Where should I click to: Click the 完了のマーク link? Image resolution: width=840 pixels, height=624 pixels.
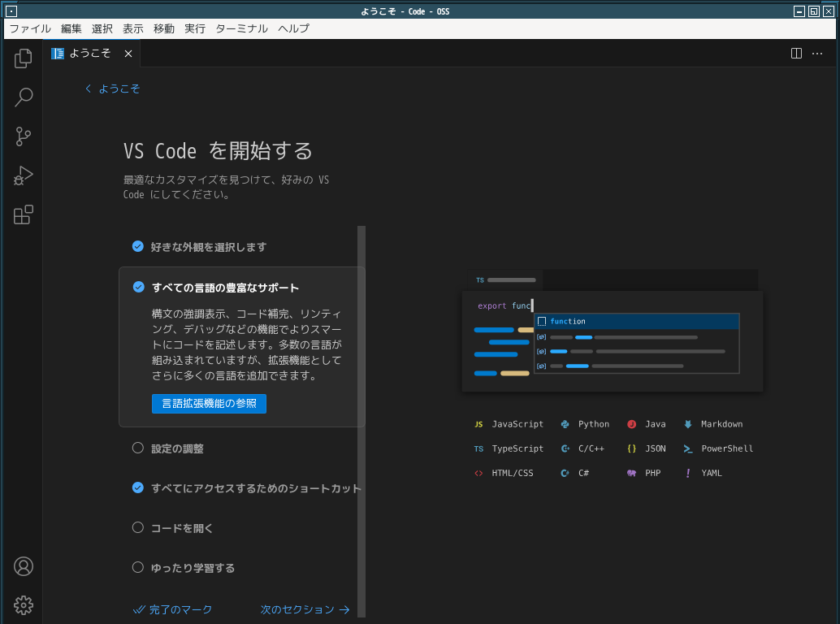[x=172, y=609]
